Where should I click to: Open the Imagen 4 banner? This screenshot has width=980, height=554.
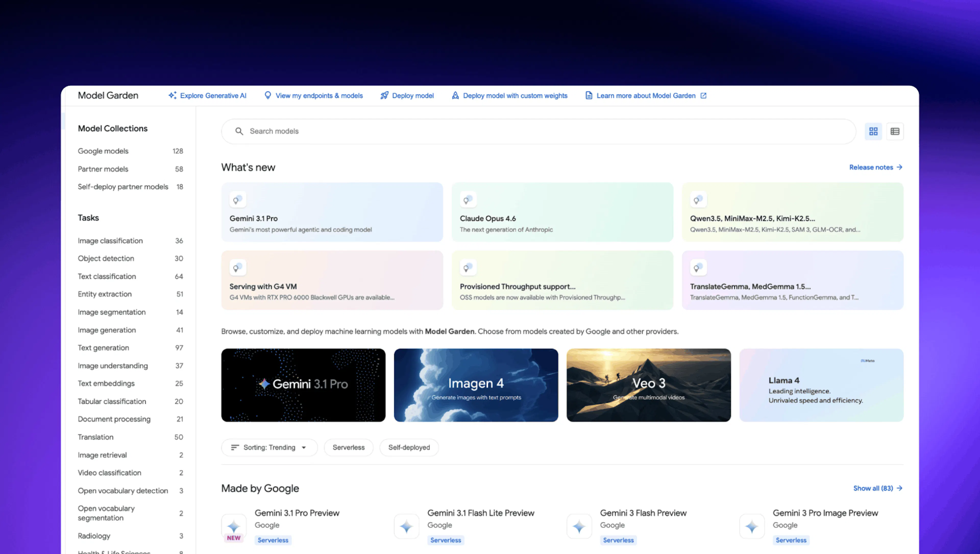(476, 385)
